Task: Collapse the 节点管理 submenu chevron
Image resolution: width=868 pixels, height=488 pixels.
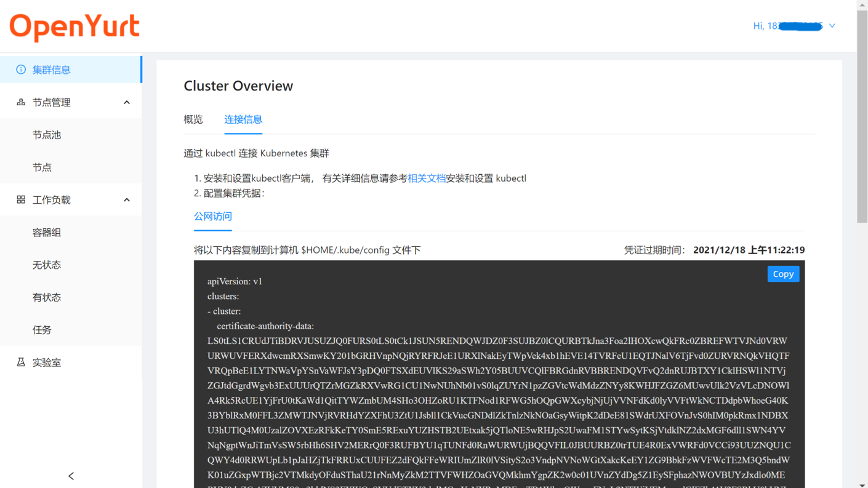Action: tap(127, 102)
